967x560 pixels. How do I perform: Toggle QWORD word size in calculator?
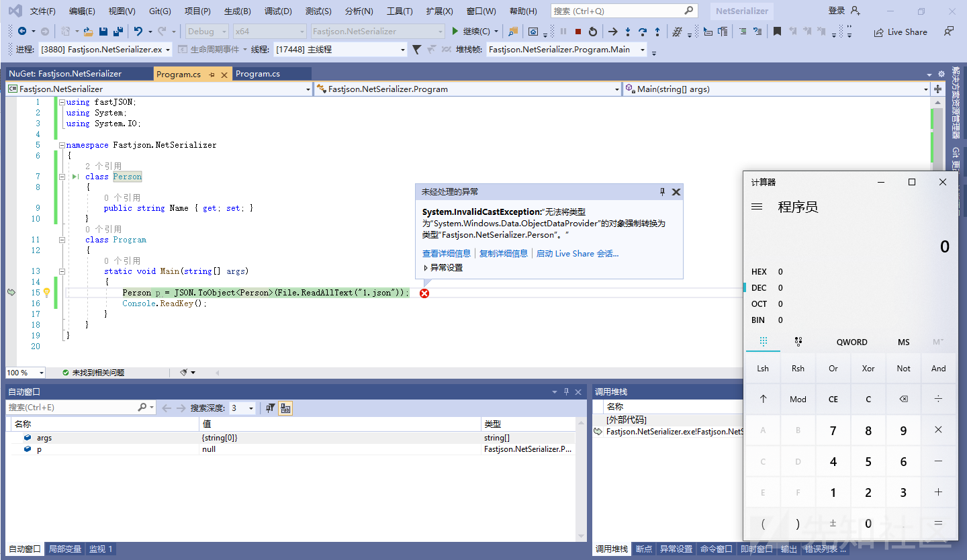(851, 342)
